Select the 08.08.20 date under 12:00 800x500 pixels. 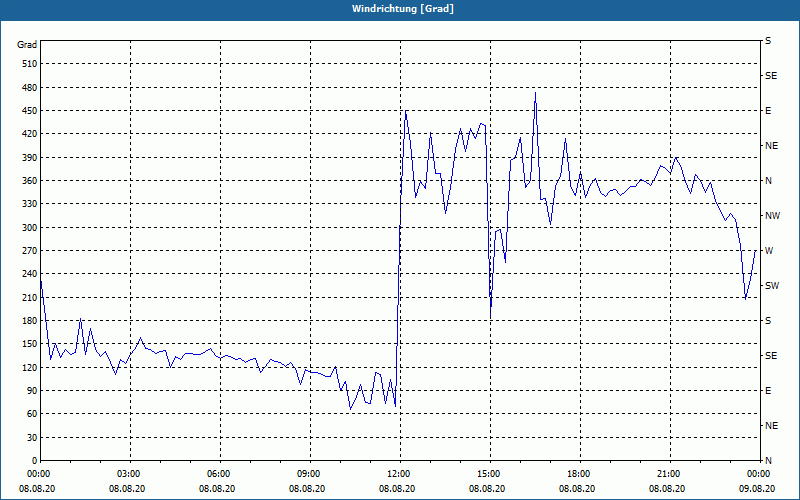coord(397,489)
